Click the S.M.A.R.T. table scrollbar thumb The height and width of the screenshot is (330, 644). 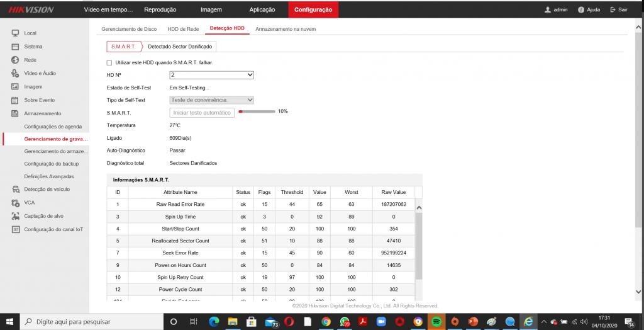[x=418, y=246]
